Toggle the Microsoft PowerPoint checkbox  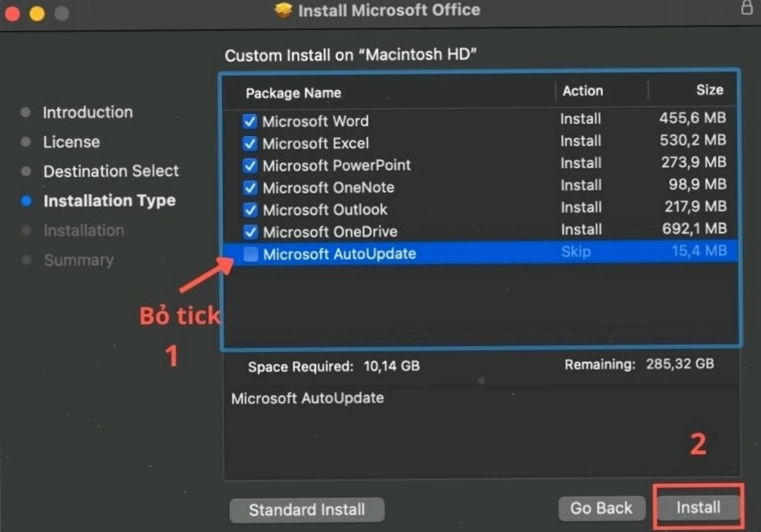(x=250, y=166)
